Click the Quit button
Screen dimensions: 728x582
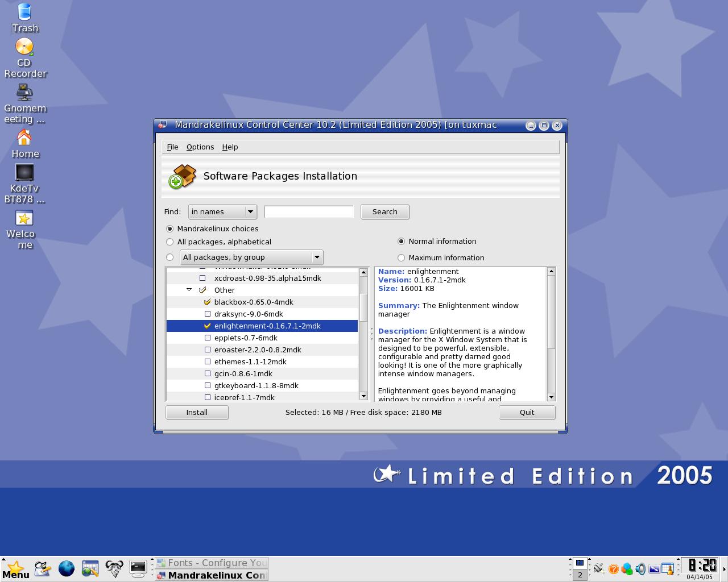point(527,412)
